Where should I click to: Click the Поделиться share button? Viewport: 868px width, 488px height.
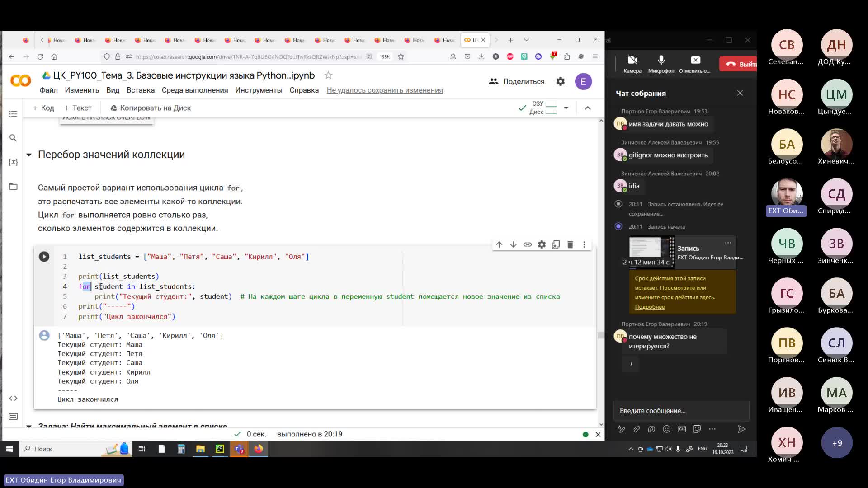(x=517, y=81)
